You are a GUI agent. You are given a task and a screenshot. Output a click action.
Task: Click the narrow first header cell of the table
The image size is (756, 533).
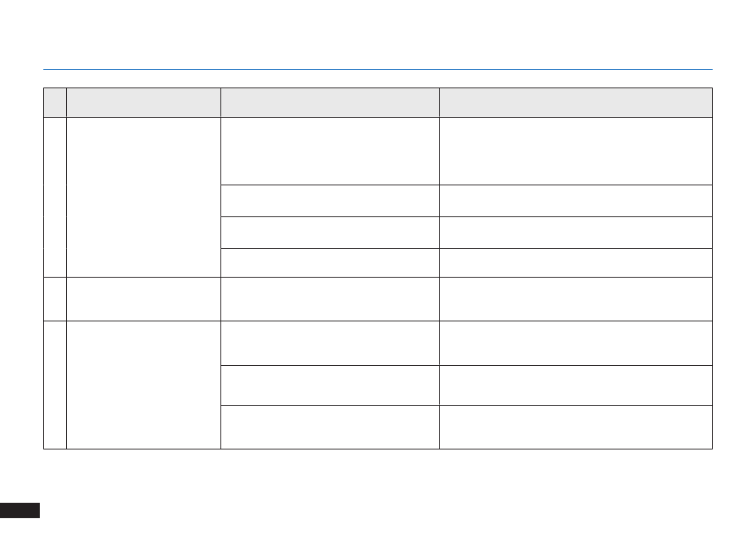point(55,103)
